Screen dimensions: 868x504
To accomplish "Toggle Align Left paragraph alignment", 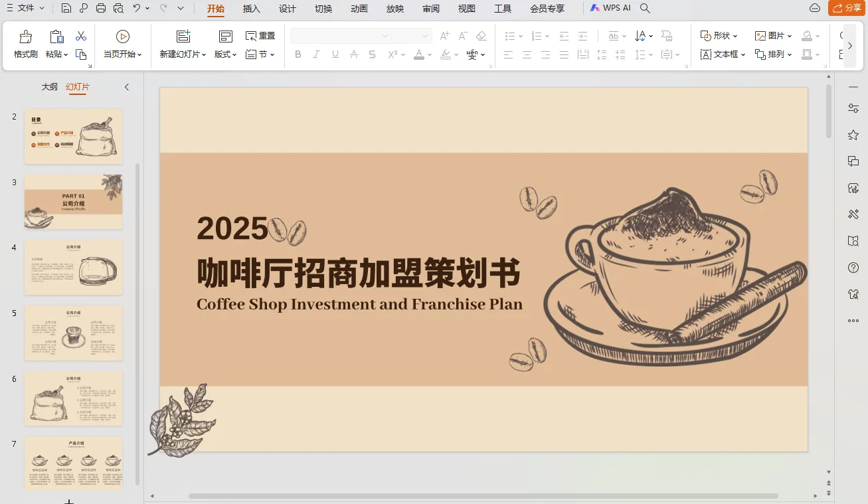I will coord(509,54).
